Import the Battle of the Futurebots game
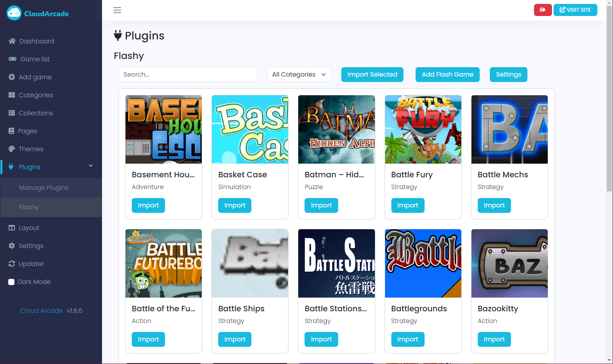Viewport: 613px width, 364px height. pos(148,339)
